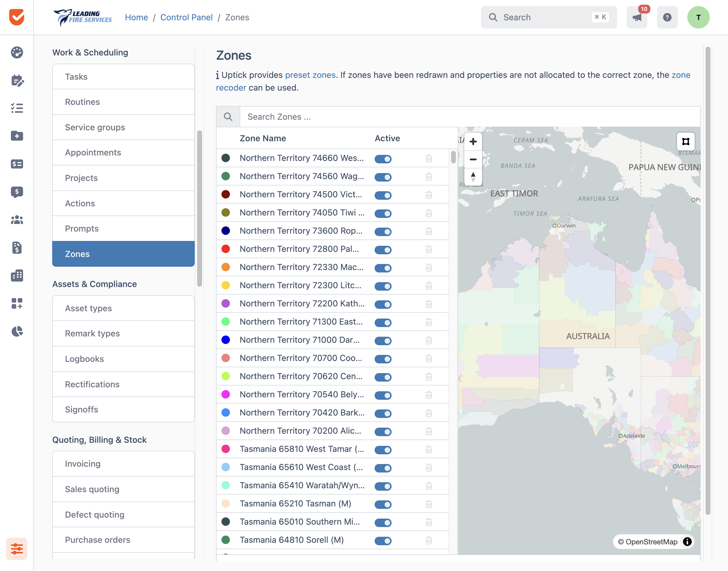728x571 pixels.
Task: Delete Northern Territory 74660 zone
Action: click(429, 159)
